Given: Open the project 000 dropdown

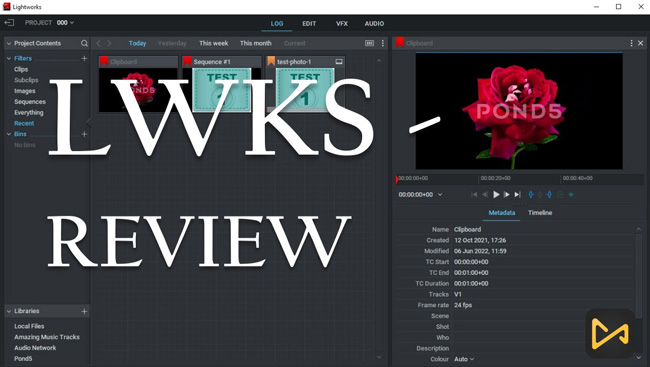Looking at the screenshot, I should coord(65,22).
